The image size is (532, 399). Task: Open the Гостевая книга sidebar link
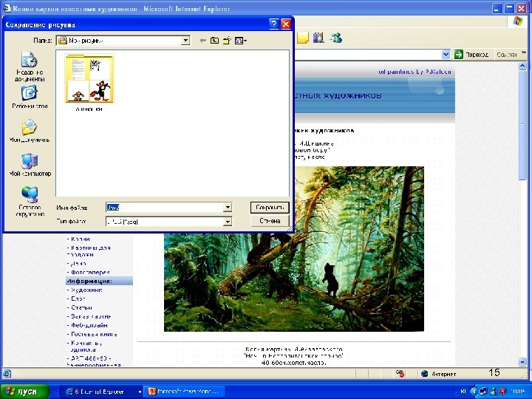94,334
